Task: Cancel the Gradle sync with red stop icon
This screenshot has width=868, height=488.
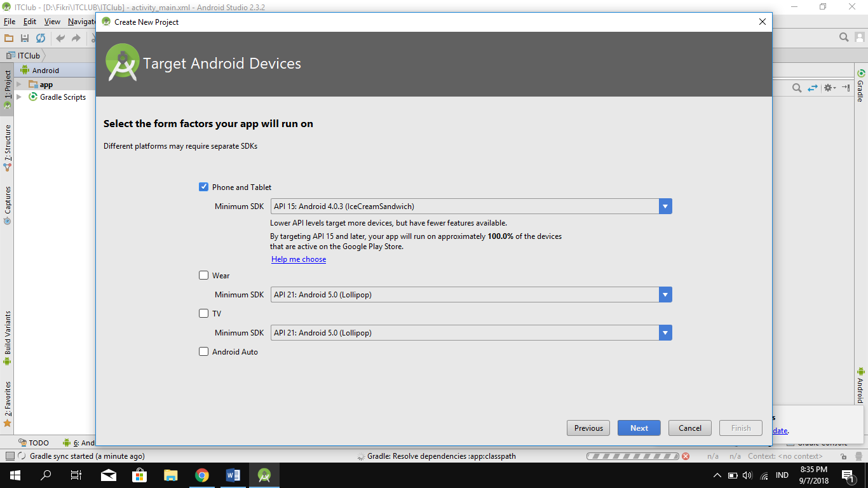Action: click(x=686, y=456)
